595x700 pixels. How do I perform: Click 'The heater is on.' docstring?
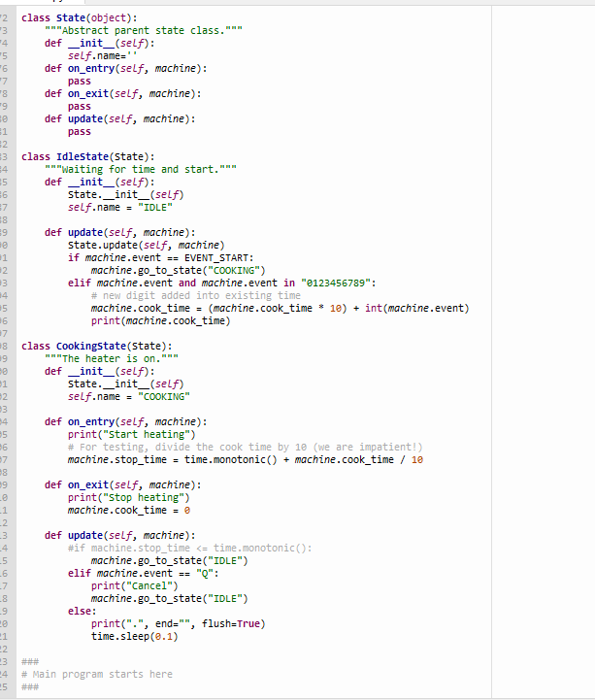click(x=112, y=359)
